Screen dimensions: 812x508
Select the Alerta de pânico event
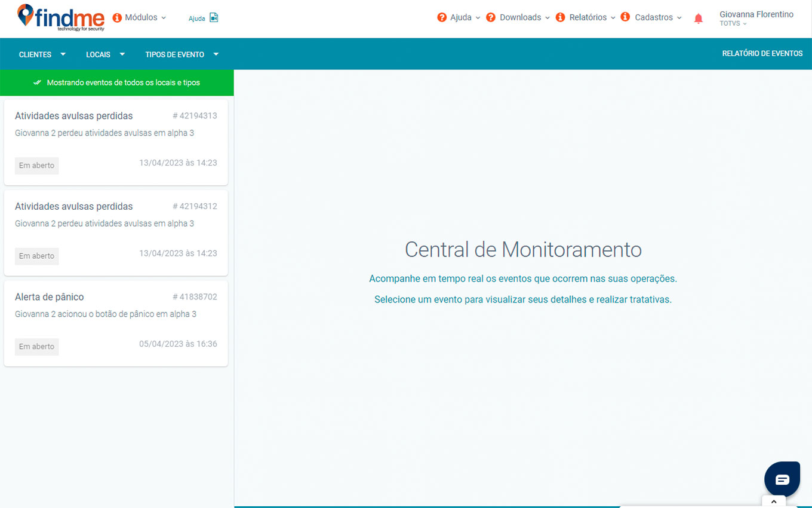click(x=116, y=323)
